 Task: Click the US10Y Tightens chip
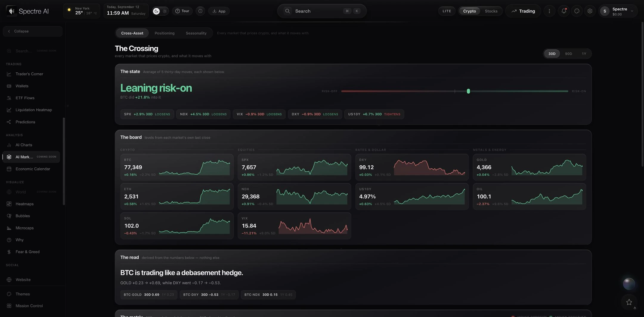pyautogui.click(x=374, y=114)
